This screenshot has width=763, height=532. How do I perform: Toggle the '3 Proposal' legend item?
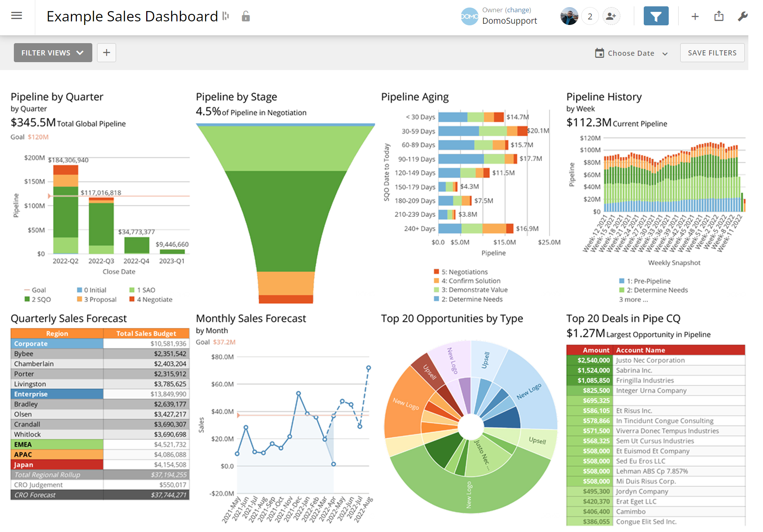click(x=96, y=299)
